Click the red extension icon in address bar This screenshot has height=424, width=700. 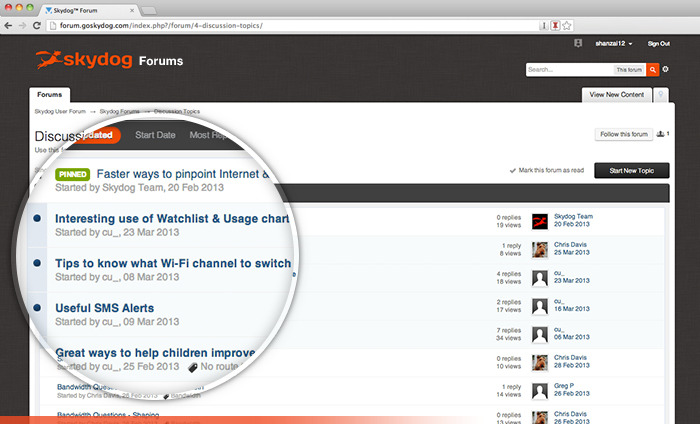point(555,25)
